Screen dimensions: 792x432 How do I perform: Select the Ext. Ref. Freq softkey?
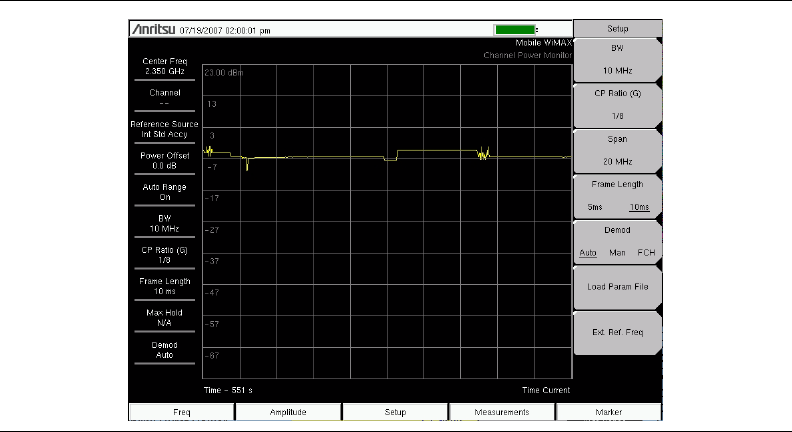(617, 332)
